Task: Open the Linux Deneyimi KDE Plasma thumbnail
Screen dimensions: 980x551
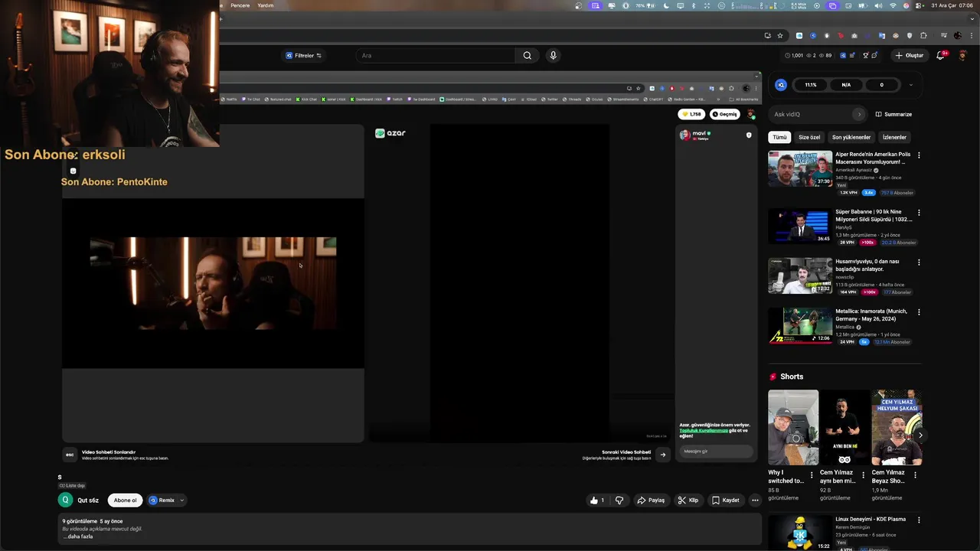Action: click(x=800, y=533)
